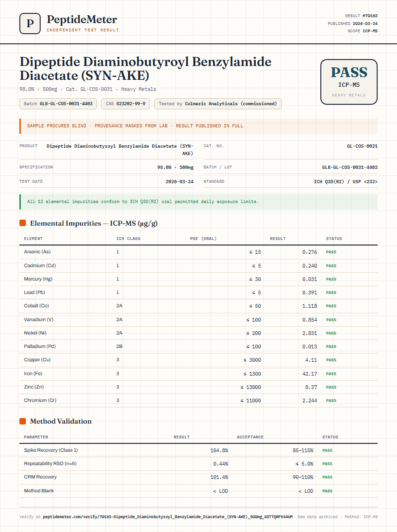Click the 'Vanadium (V)' row label
The height and width of the screenshot is (532, 397).
tap(39, 320)
